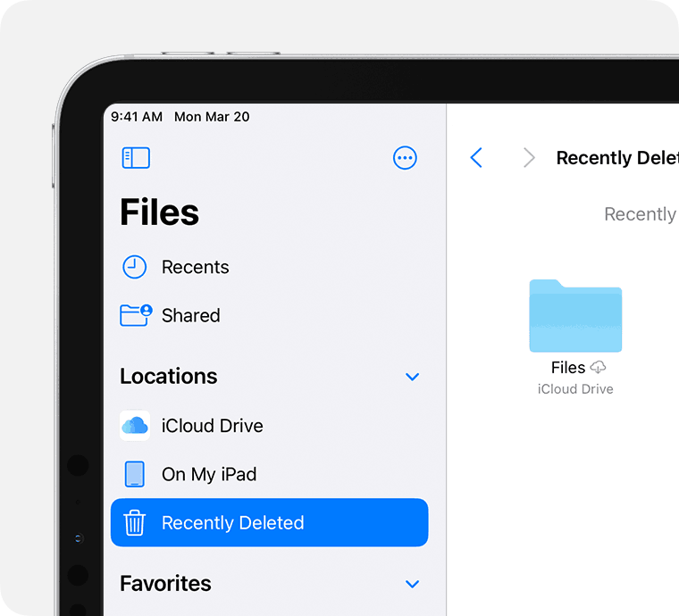Collapse the Locations section chevron
The height and width of the screenshot is (616, 679).
pos(412,377)
